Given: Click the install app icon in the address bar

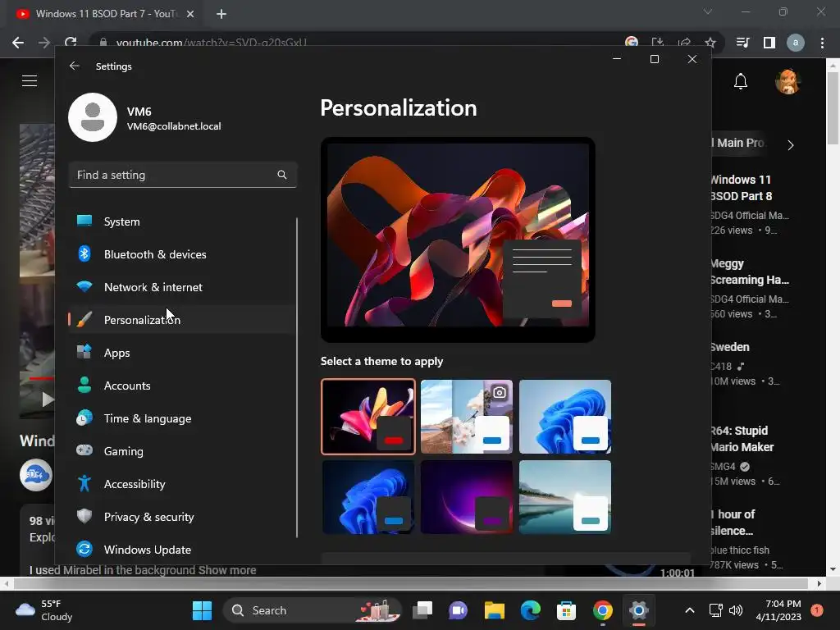Looking at the screenshot, I should coord(658,43).
